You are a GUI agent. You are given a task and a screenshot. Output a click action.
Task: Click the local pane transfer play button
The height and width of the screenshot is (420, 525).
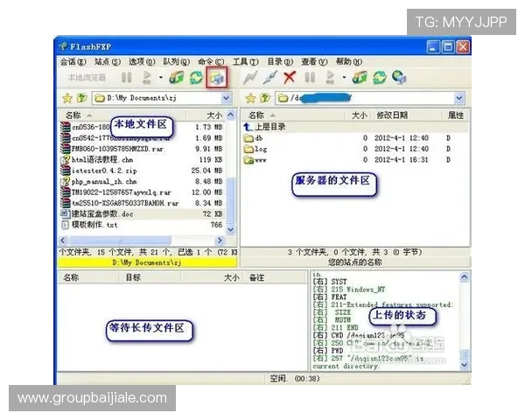tap(147, 77)
